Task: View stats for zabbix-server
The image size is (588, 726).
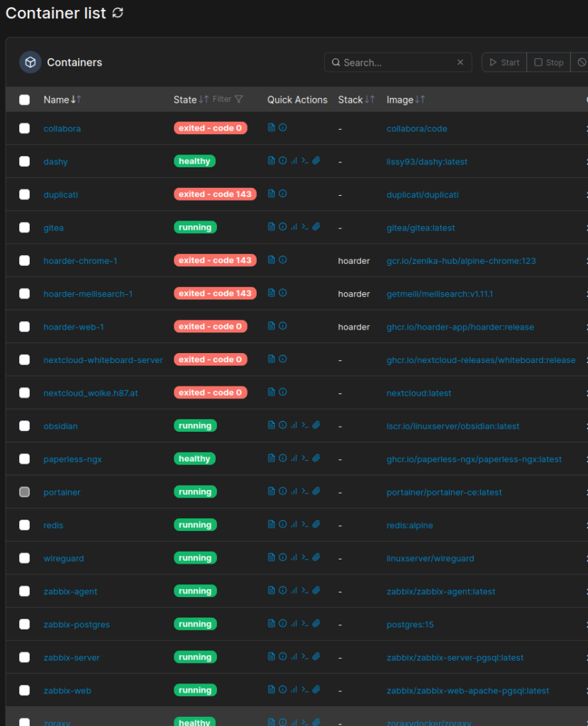Action: (x=294, y=657)
